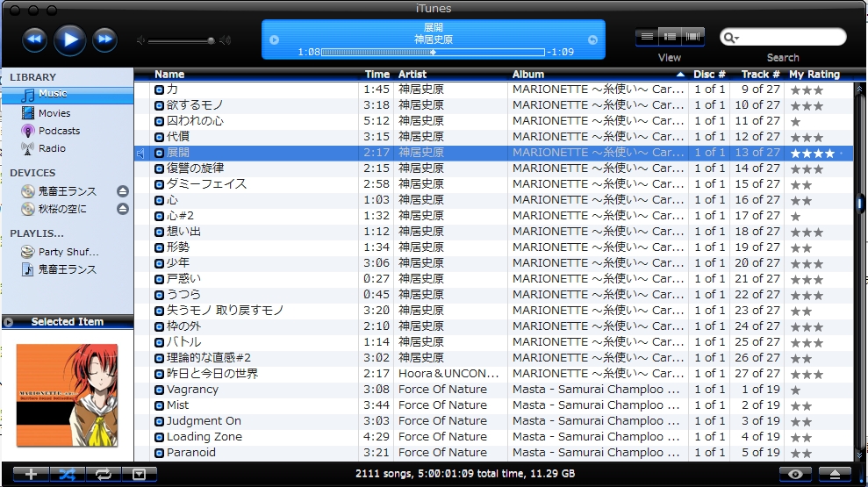Viewport: 868px width, 487px height.
Task: Click the volume slider knob
Action: [x=211, y=41]
